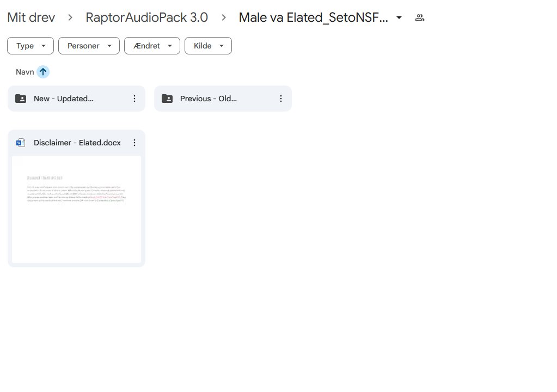The height and width of the screenshot is (392, 557).
Task: Toggle sort direction arrow next to Navn
Action: [x=43, y=72]
